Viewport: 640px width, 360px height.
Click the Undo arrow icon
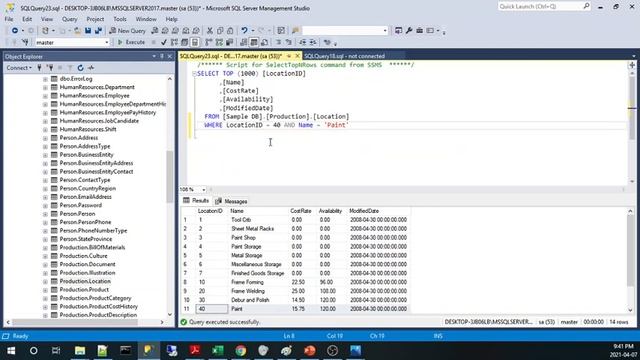(x=244, y=31)
